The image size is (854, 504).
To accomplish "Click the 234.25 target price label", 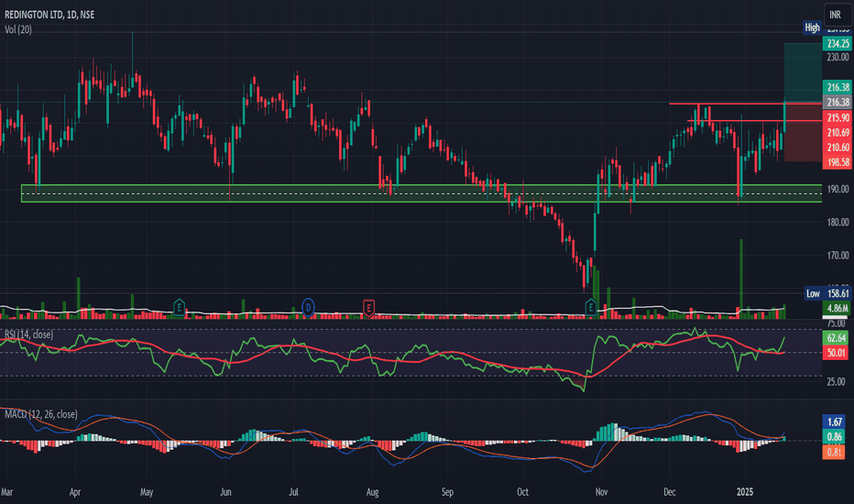I will coord(838,44).
